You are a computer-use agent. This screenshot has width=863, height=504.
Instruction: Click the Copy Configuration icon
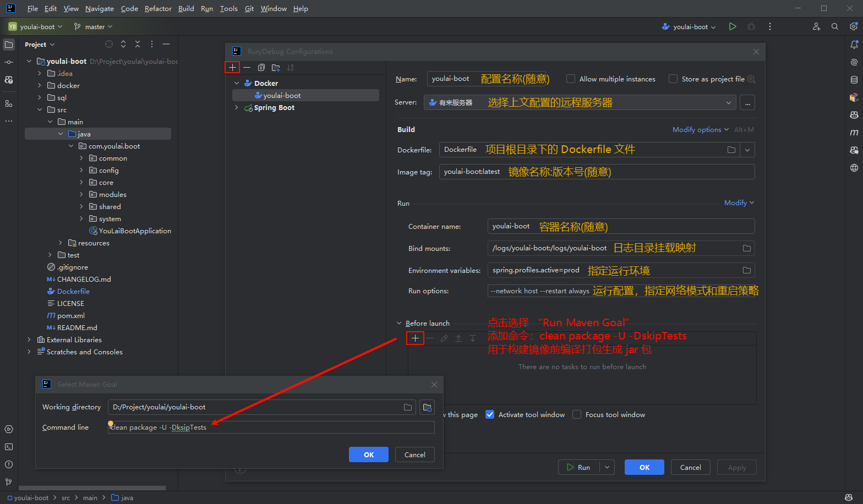pos(261,68)
